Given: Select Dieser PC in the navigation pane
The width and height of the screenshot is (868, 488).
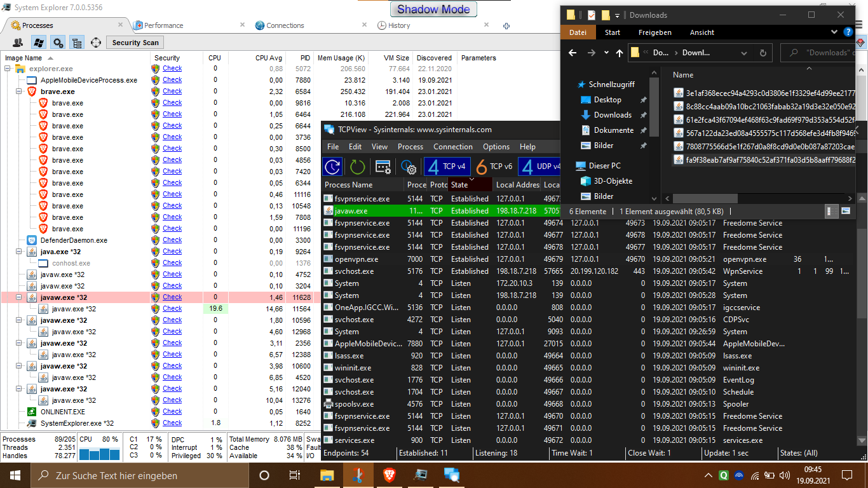Looking at the screenshot, I should (604, 166).
